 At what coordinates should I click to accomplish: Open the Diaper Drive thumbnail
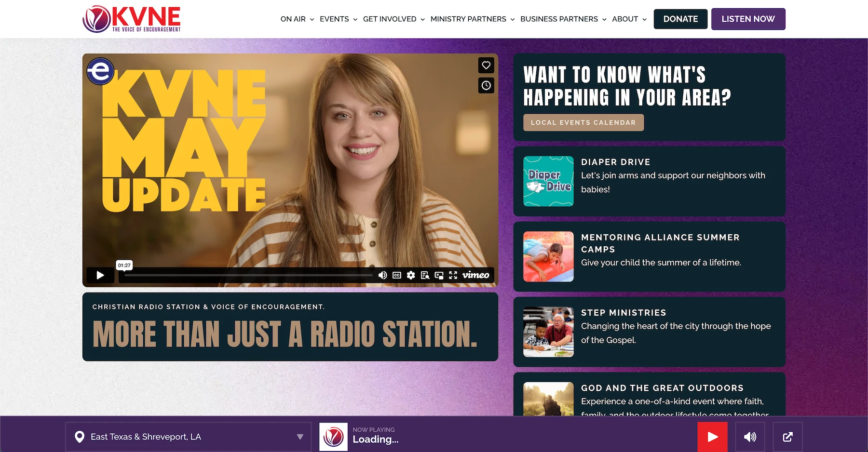click(548, 181)
